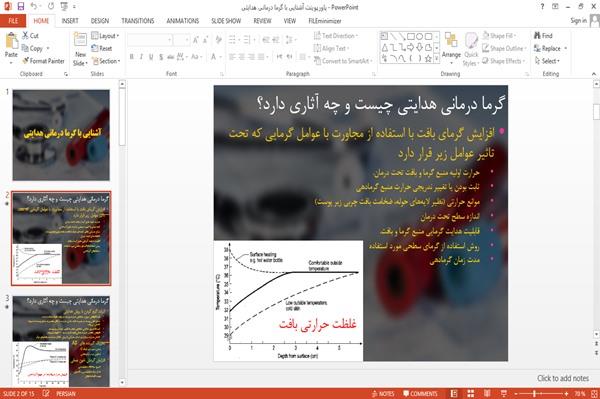600x399 pixels.
Task: Open PowerPoint Help question mark
Action: [x=542, y=7]
